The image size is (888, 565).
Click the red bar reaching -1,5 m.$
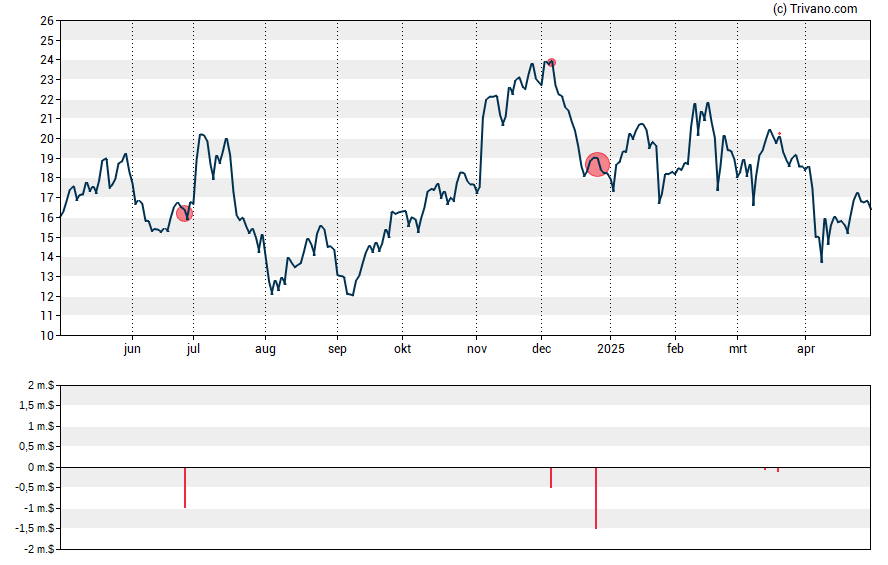[596, 498]
